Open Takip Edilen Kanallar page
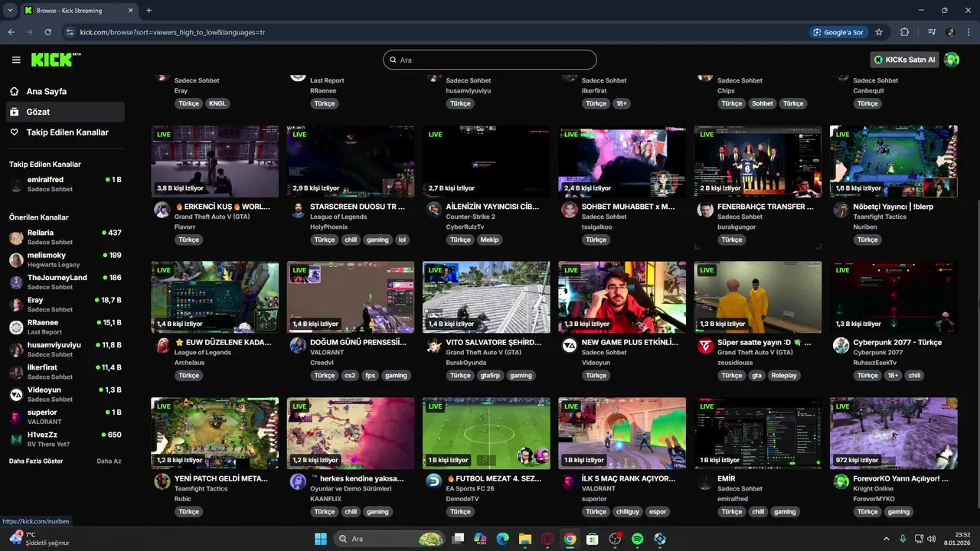 64,132
